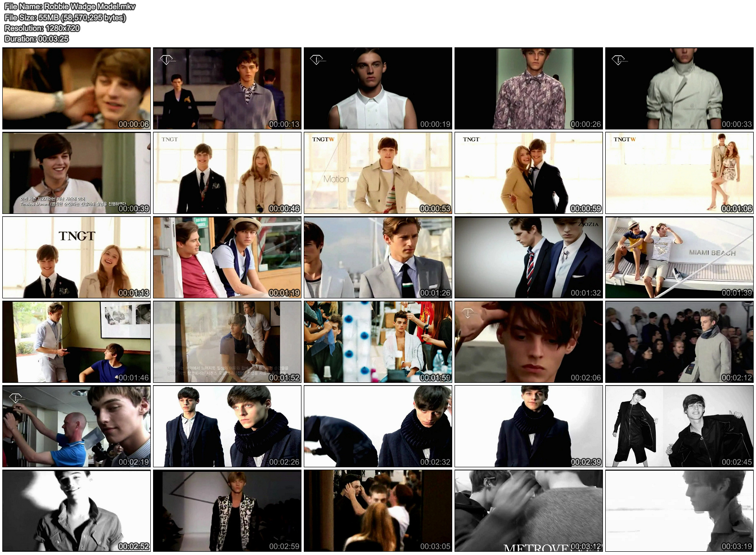Click the TNGTW logo in the 00:01:06 frame
The width and height of the screenshot is (756, 555).
click(x=624, y=139)
